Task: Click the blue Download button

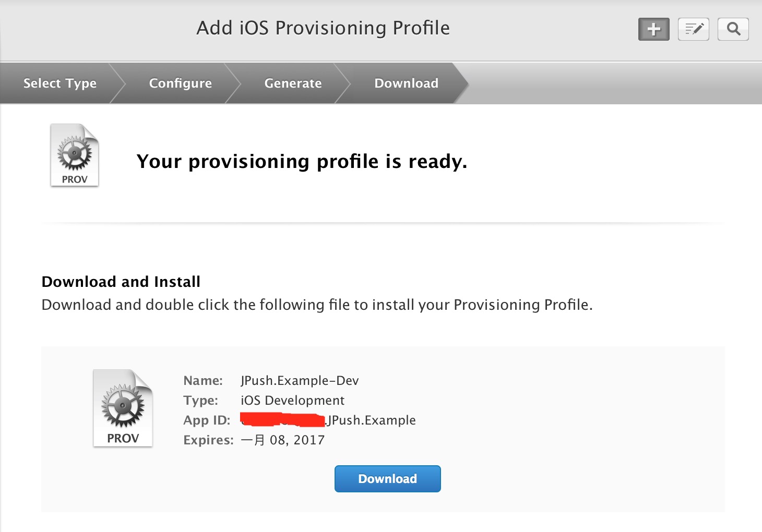Action: 388,479
